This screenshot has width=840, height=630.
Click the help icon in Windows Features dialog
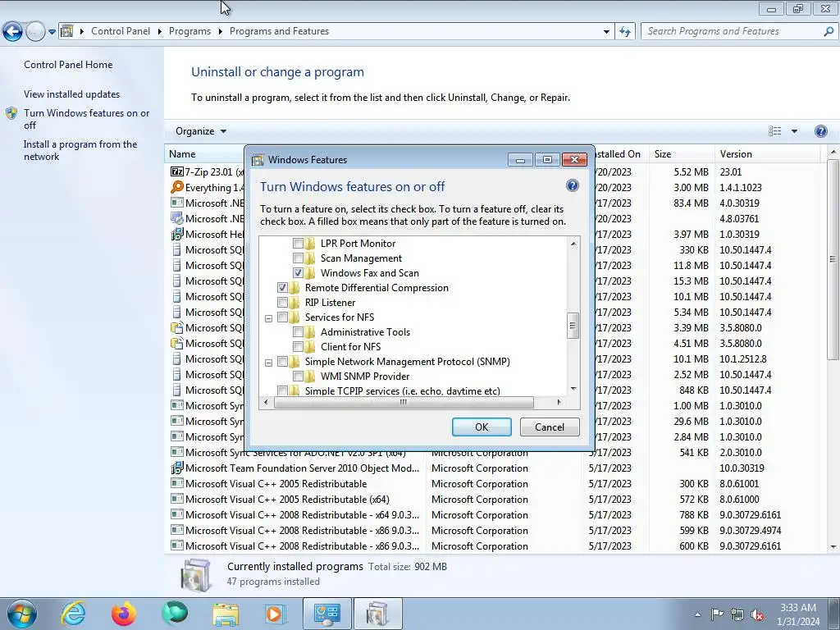pyautogui.click(x=572, y=186)
